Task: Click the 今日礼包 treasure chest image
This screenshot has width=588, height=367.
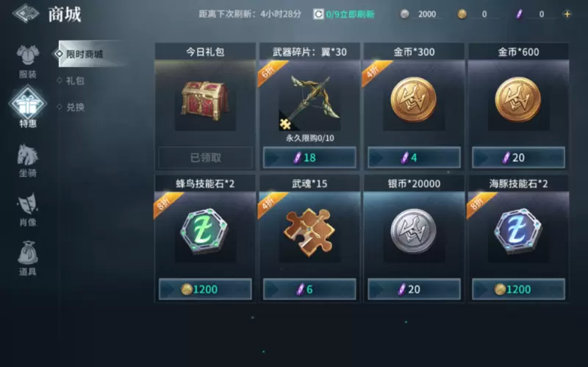Action: tap(205, 101)
